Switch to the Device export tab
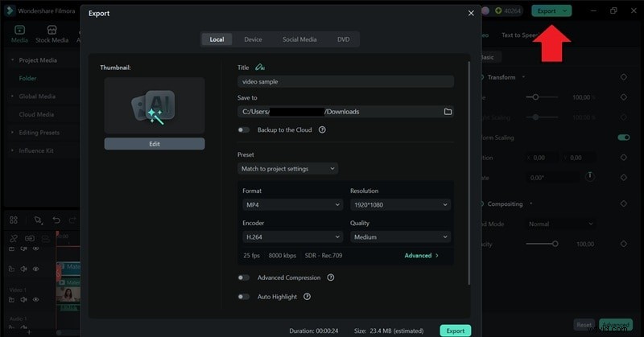This screenshot has width=644, height=337. (253, 39)
